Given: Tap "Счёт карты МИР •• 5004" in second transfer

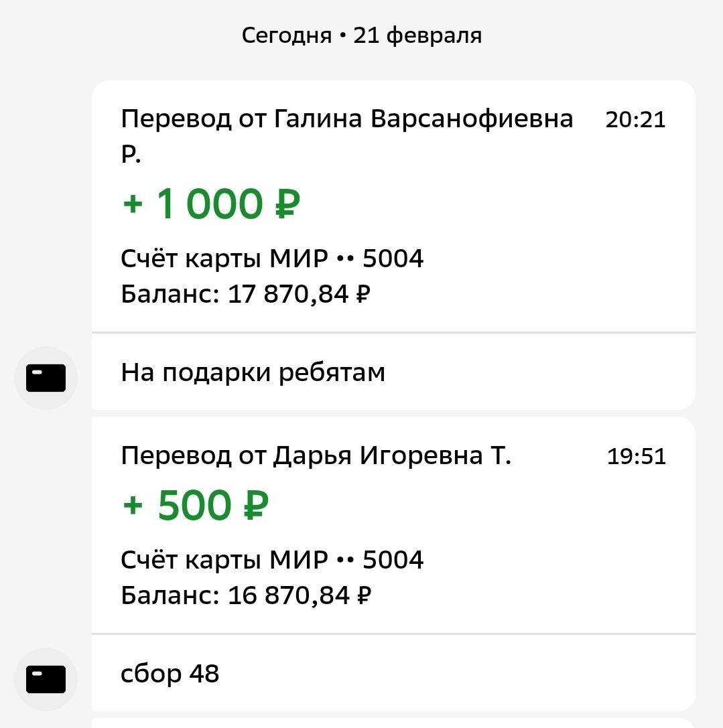Looking at the screenshot, I should 272,560.
